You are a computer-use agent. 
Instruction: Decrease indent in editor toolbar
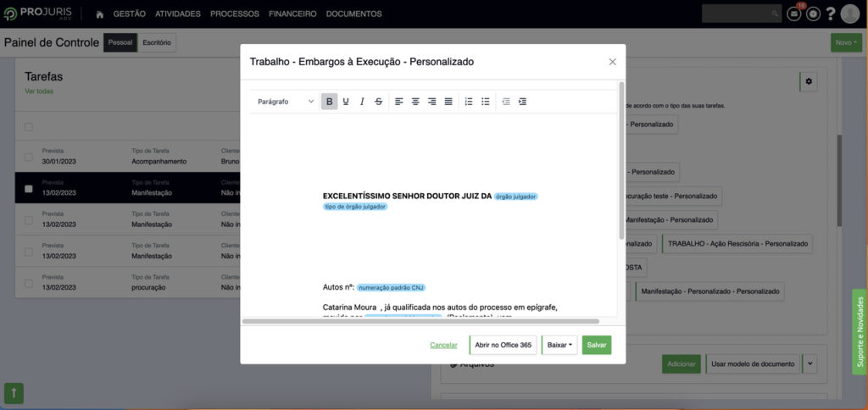[x=506, y=102]
